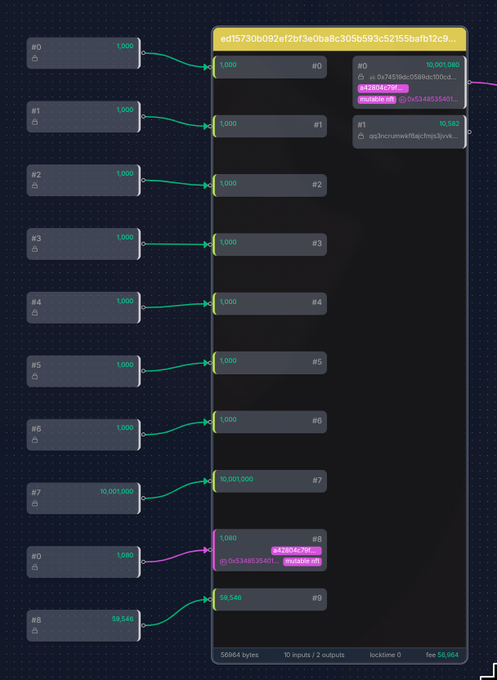Click mutable nft badge in input #8

pyautogui.click(x=302, y=562)
